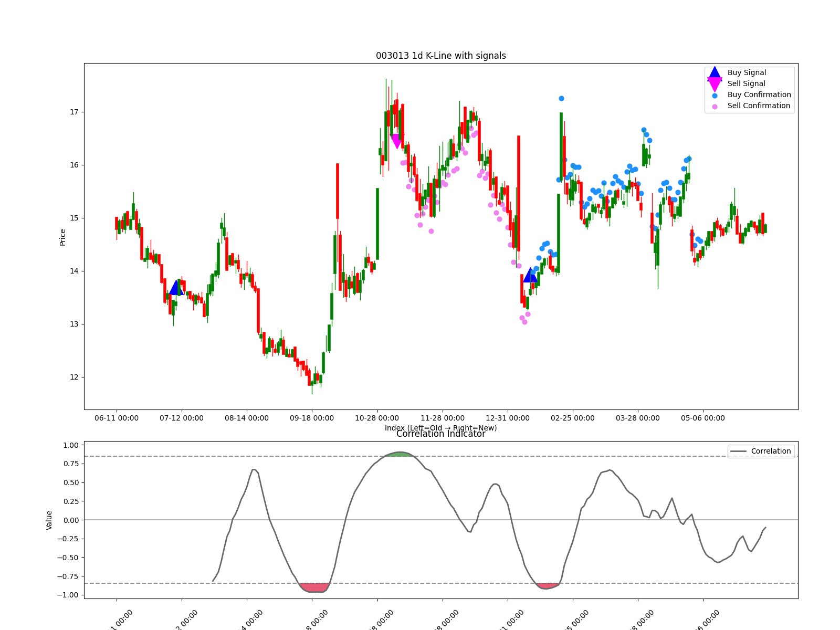Click the '08-14 00:00' date tick label

[x=247, y=418]
